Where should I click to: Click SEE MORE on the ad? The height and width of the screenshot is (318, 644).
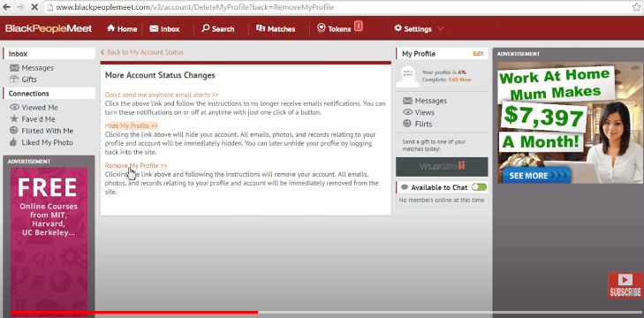click(x=536, y=176)
